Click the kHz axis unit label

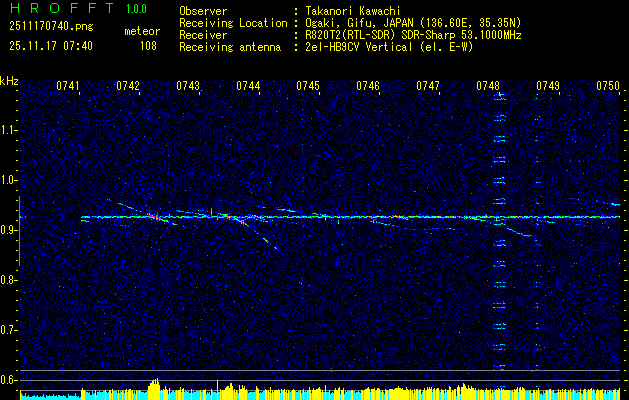point(9,81)
